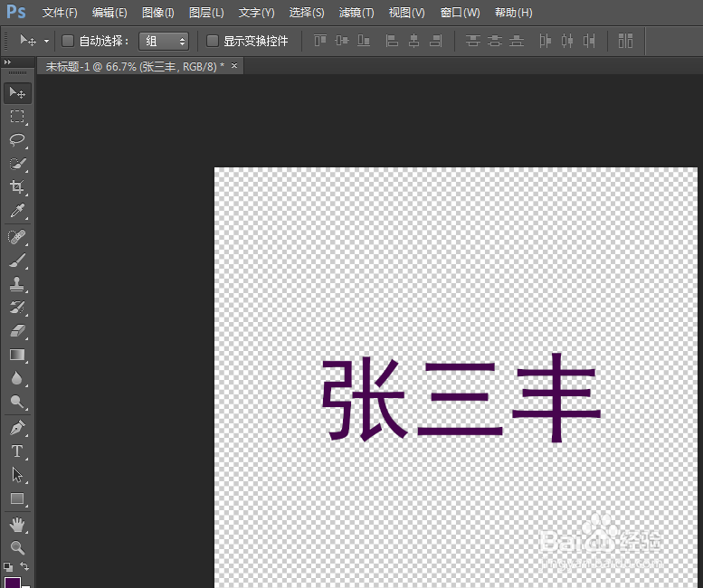Enable the 显示变换控件 checkbox
Image resolution: width=703 pixels, height=588 pixels.
click(x=212, y=42)
